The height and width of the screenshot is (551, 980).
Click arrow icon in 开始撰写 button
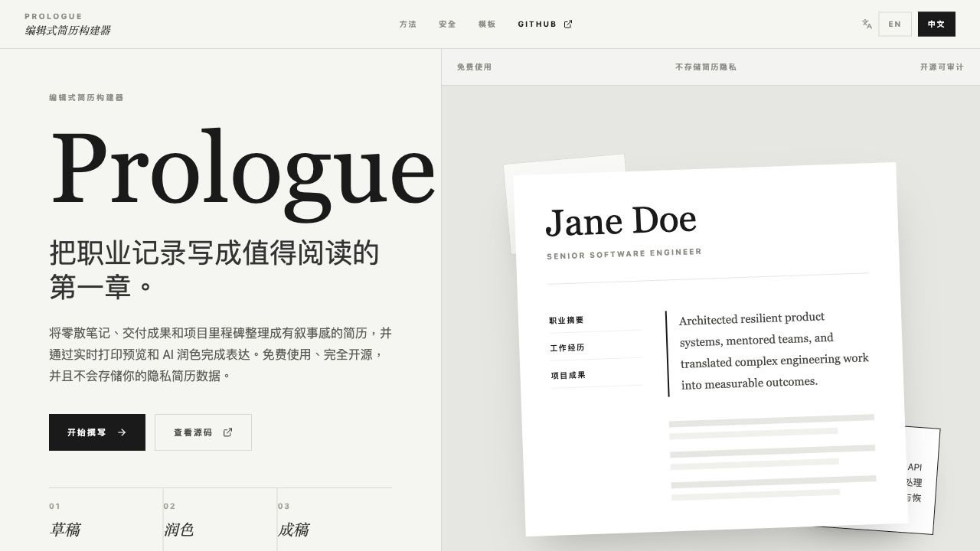(122, 432)
